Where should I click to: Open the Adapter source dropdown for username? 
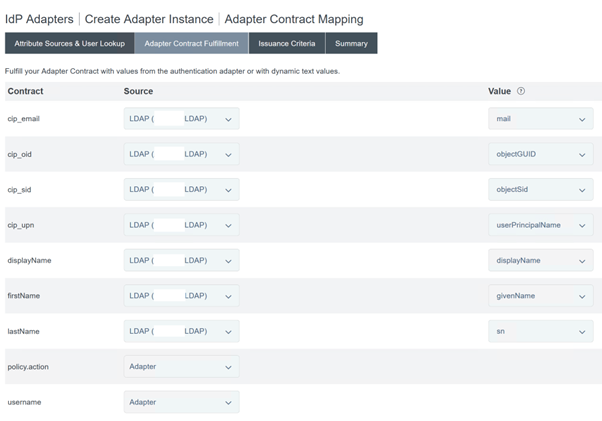181,402
